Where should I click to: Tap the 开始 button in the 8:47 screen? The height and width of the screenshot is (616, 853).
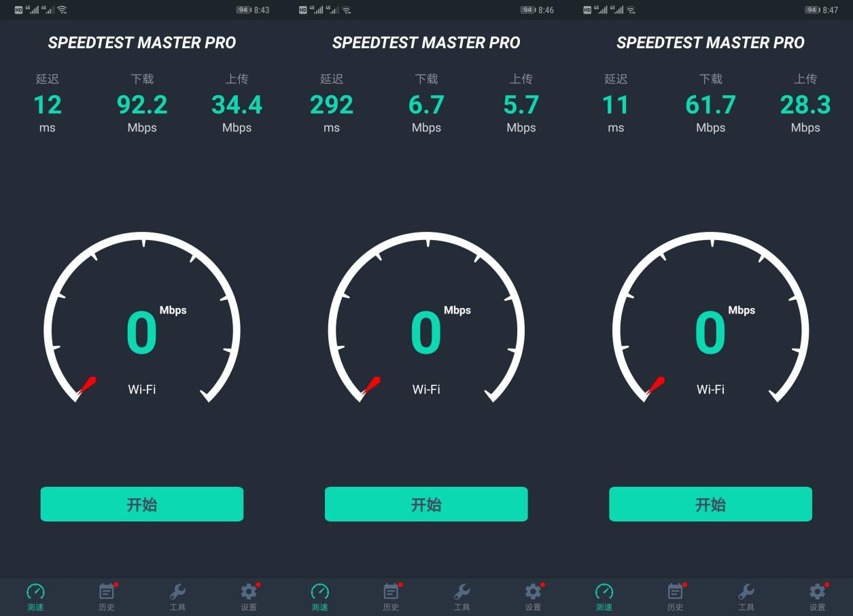(710, 504)
